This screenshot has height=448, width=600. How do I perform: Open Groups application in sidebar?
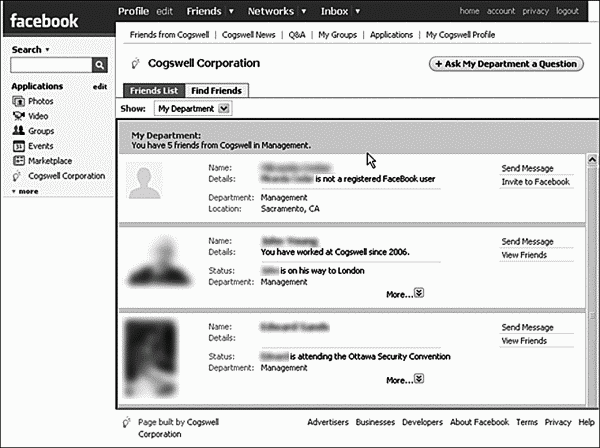(41, 131)
